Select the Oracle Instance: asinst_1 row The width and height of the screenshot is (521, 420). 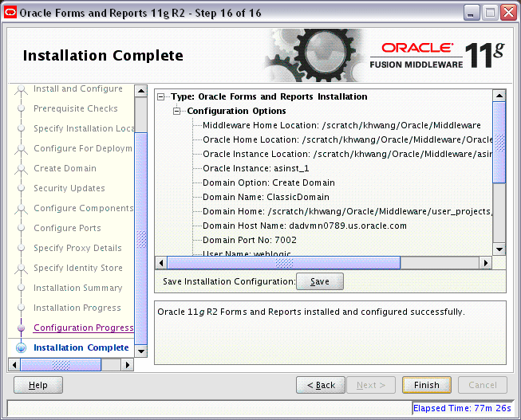[256, 168]
